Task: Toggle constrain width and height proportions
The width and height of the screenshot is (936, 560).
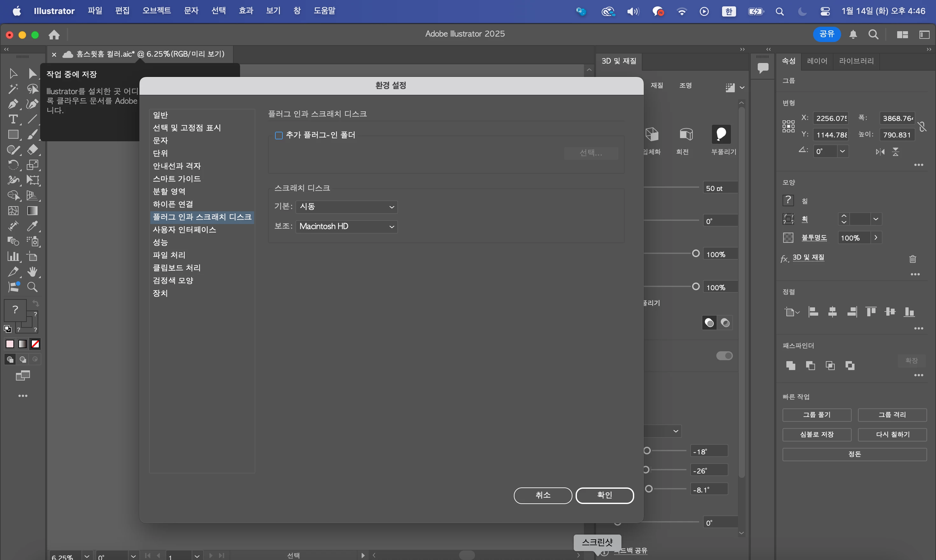Action: 922,126
